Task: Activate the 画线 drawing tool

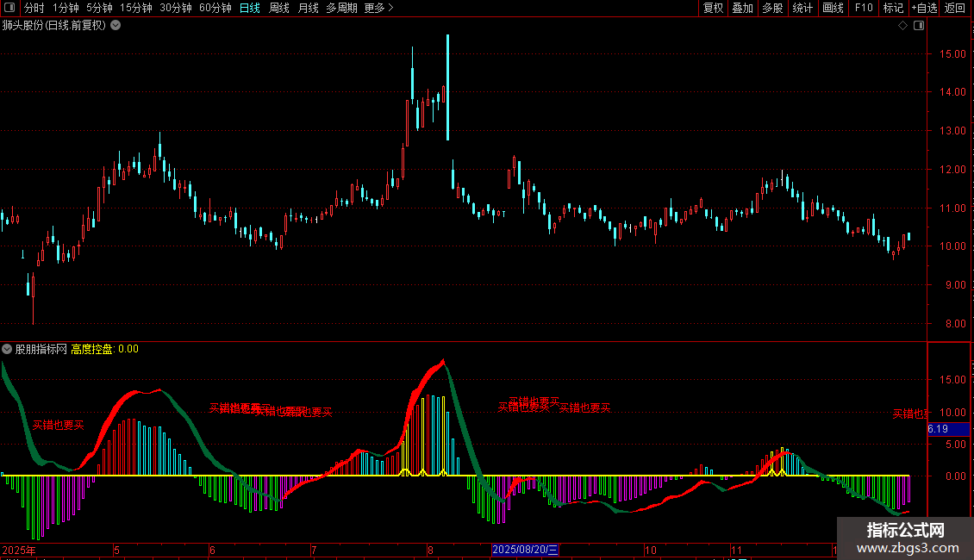Action: (833, 8)
